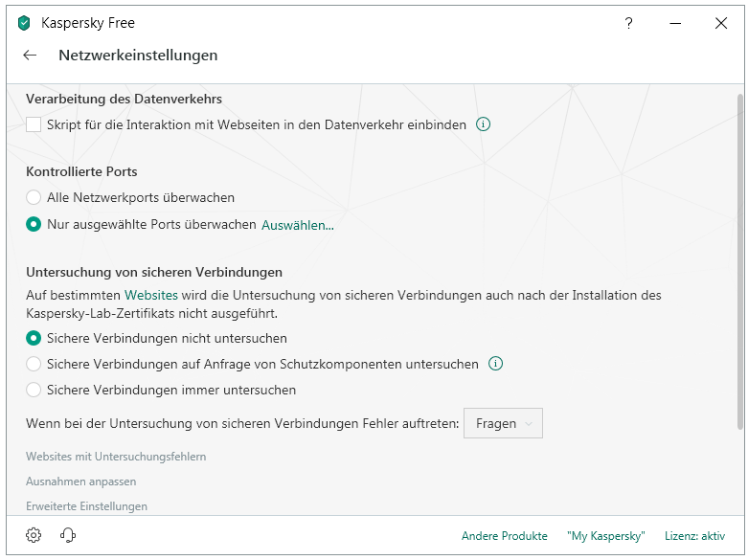Open the help question mark icon

pos(628,23)
